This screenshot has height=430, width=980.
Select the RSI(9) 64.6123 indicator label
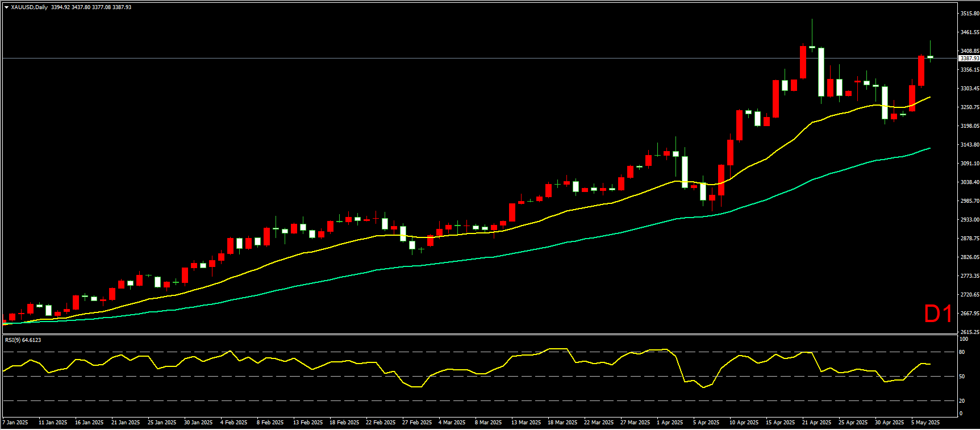coord(23,340)
